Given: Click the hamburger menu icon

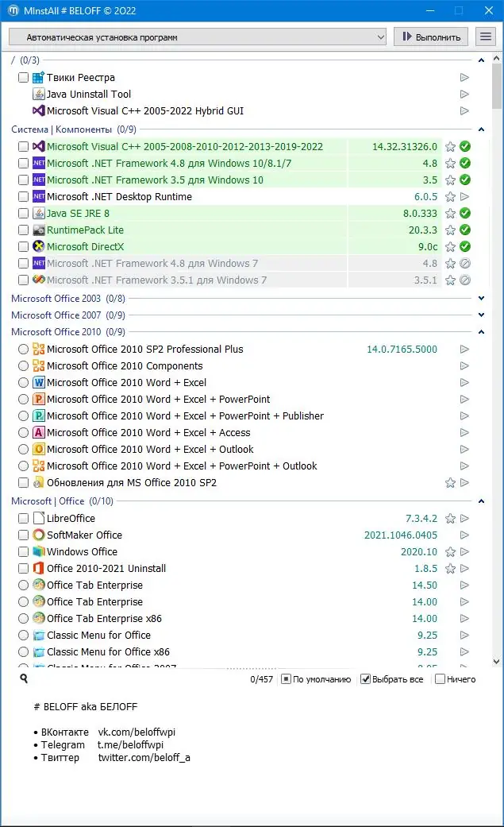Looking at the screenshot, I should click(486, 37).
